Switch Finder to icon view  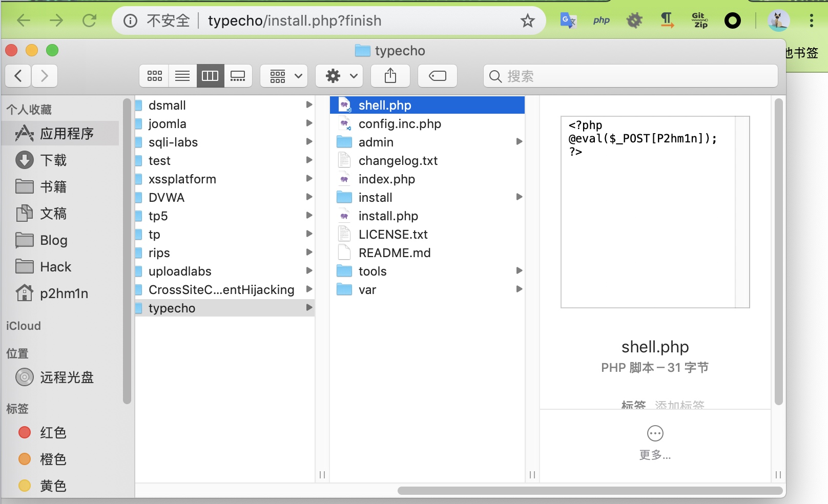[x=155, y=76]
